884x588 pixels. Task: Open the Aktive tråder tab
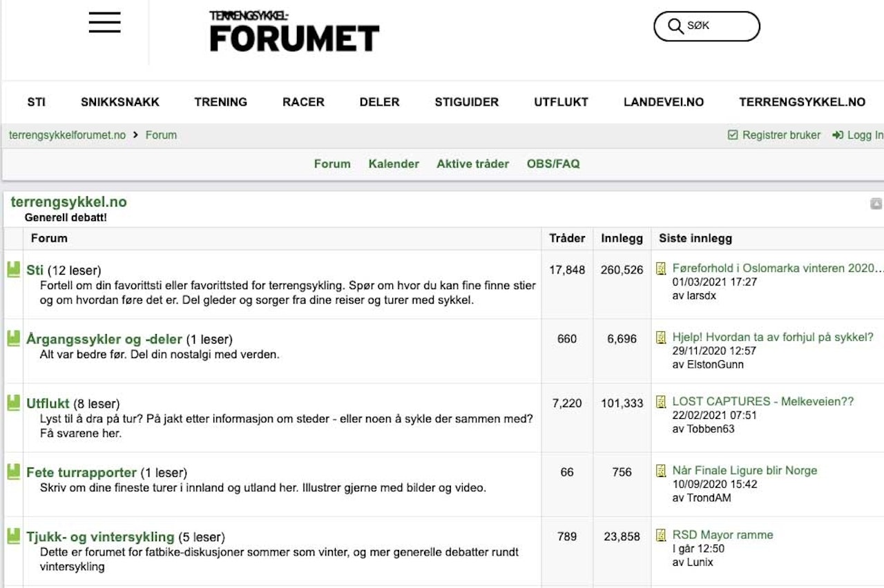point(472,164)
